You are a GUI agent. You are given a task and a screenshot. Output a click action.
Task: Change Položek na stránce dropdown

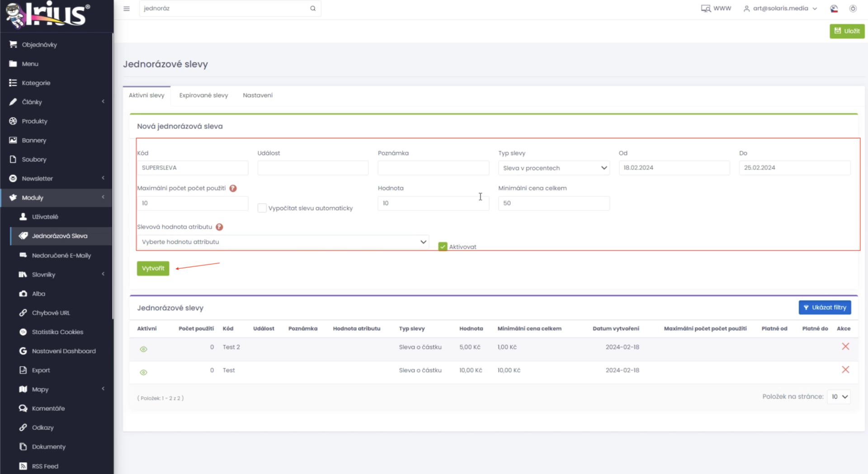tap(839, 397)
